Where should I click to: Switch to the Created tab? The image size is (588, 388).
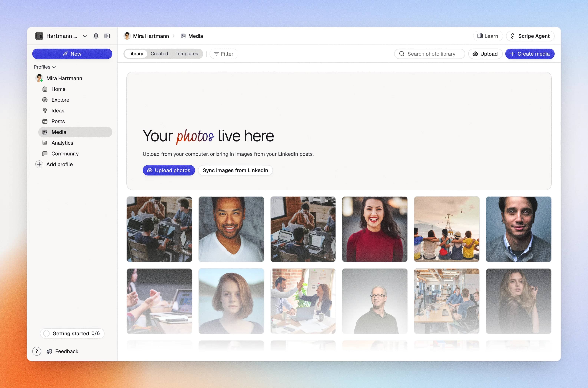tap(159, 54)
